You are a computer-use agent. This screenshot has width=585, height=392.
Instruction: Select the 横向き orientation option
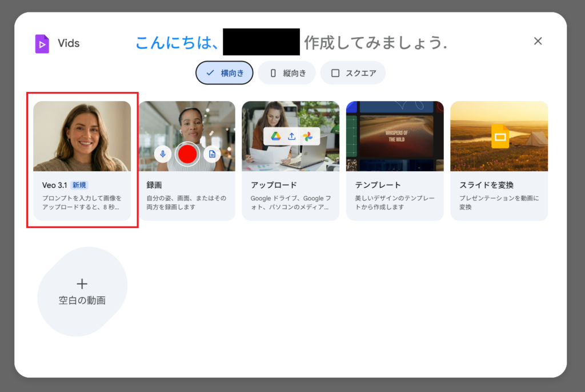(224, 73)
